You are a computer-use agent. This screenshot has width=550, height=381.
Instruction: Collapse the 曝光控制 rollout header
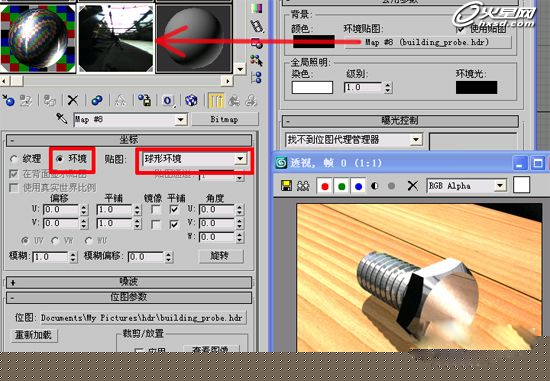(400, 121)
